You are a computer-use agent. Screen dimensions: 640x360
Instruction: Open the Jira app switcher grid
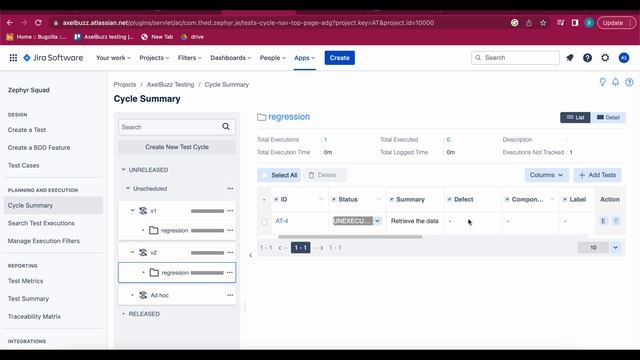[x=13, y=58]
